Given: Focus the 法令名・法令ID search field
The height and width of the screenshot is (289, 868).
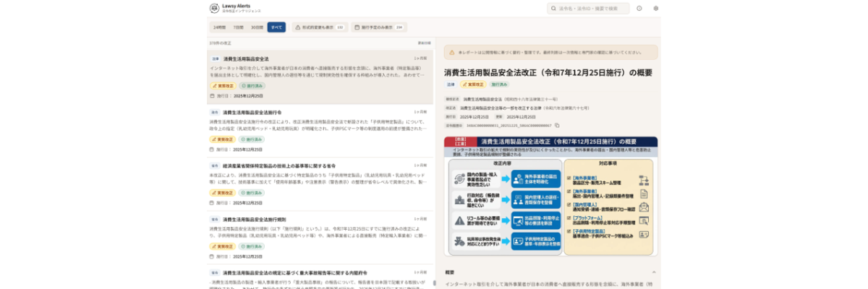Looking at the screenshot, I should click(588, 9).
